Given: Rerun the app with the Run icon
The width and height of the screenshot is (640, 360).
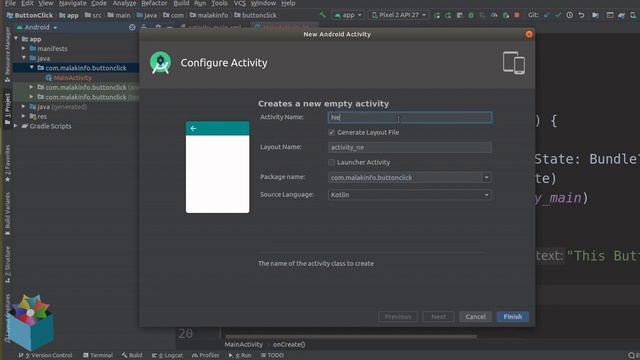Looking at the screenshot, I should pos(437,15).
